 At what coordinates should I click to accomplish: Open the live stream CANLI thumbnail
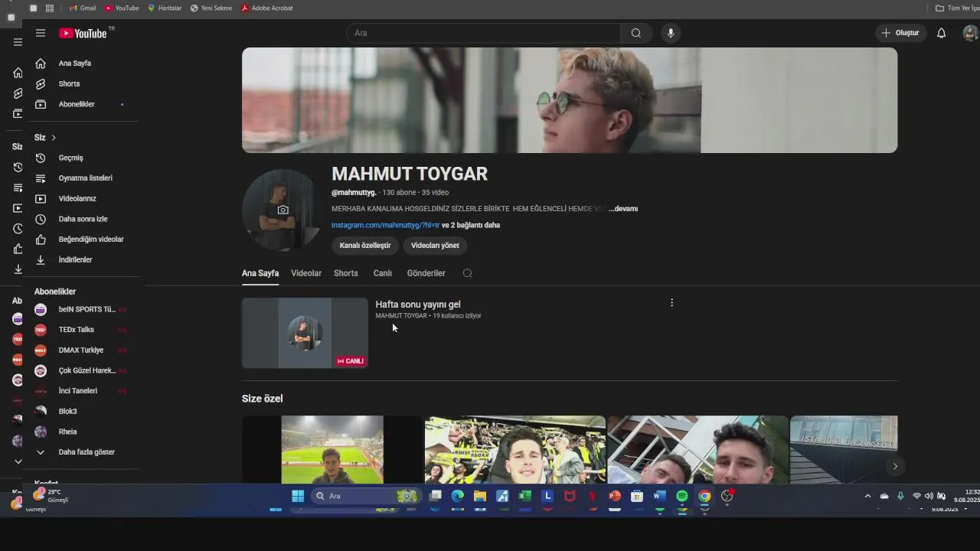click(305, 333)
